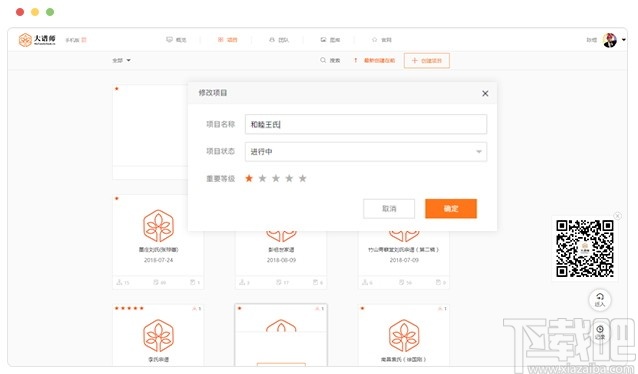
Task: Click the 取消 cancel button
Action: pos(389,209)
